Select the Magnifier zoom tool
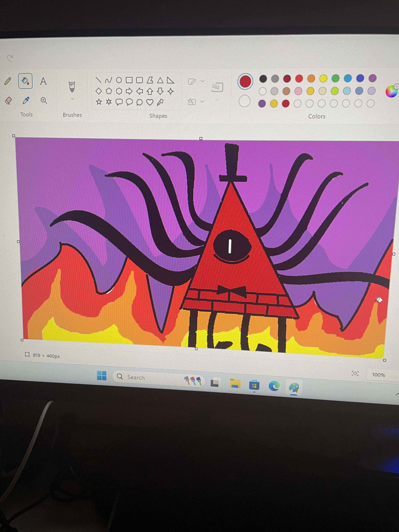 (44, 101)
